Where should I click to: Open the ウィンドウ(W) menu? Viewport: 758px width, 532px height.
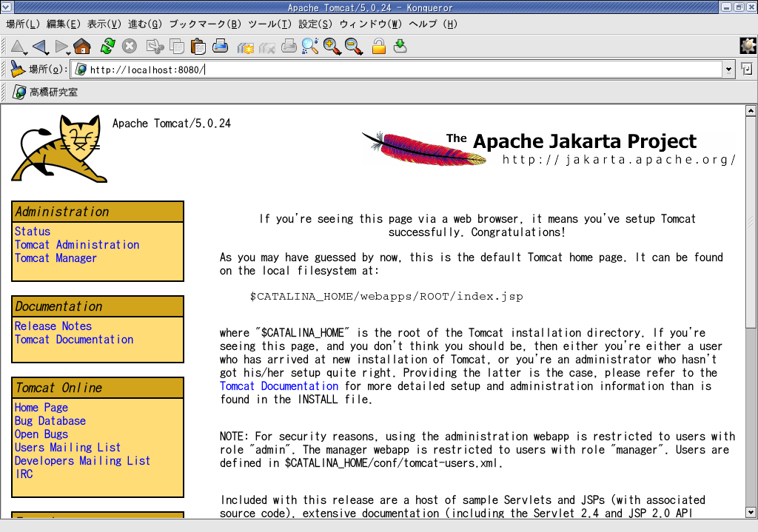click(370, 24)
